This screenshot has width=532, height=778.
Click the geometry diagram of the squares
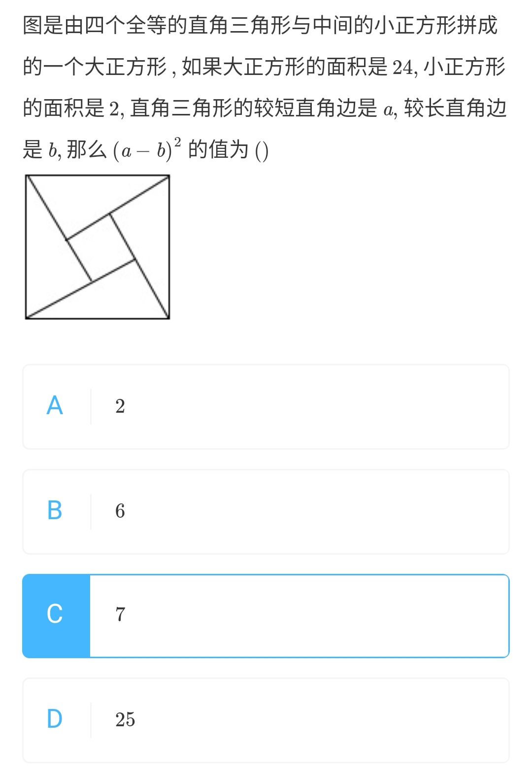coord(98,248)
